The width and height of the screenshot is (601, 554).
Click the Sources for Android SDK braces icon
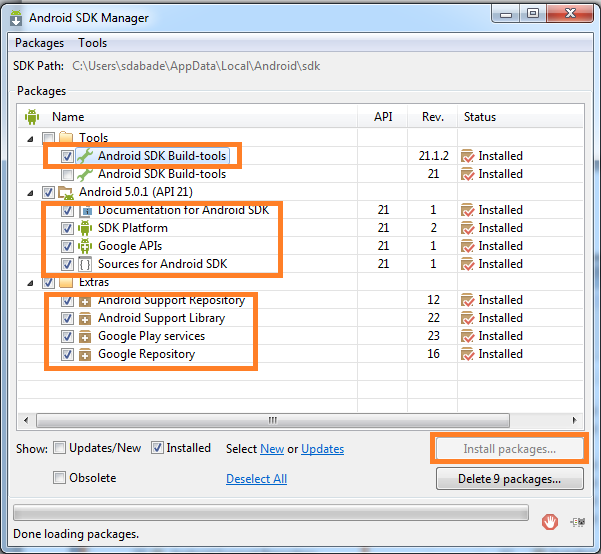[85, 264]
